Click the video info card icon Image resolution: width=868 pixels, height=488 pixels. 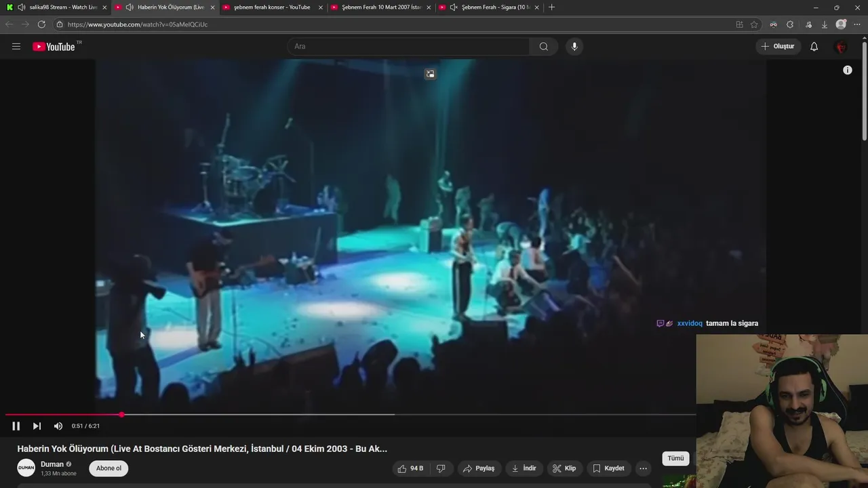click(848, 70)
